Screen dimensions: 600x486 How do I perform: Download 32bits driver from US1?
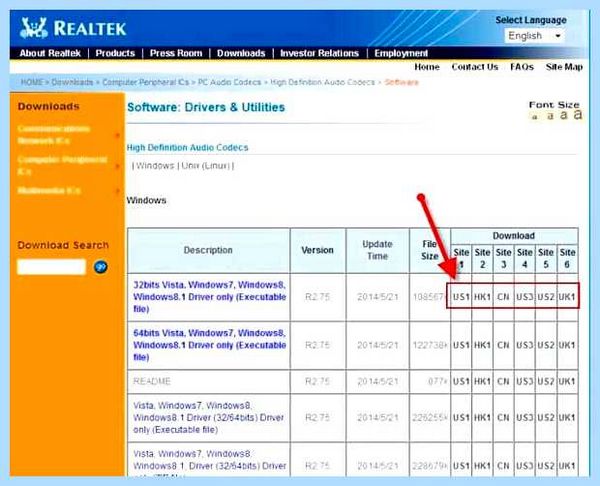click(x=461, y=297)
